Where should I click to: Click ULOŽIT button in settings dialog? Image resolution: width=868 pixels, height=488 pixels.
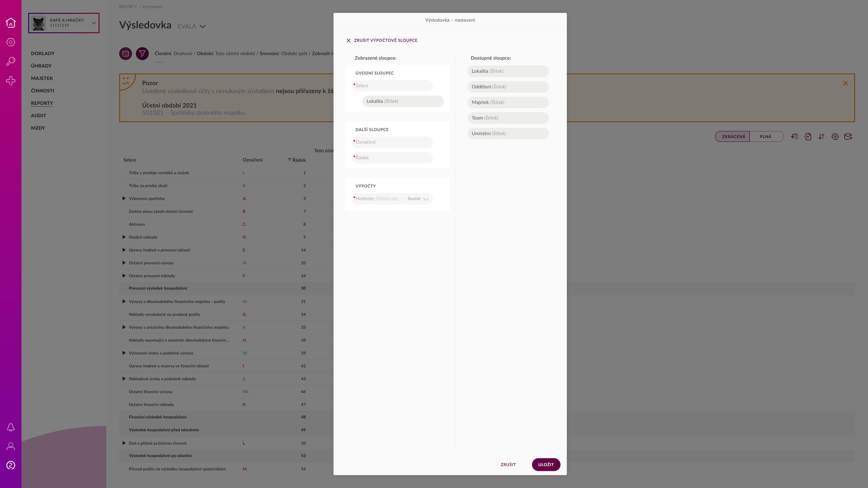(x=546, y=465)
